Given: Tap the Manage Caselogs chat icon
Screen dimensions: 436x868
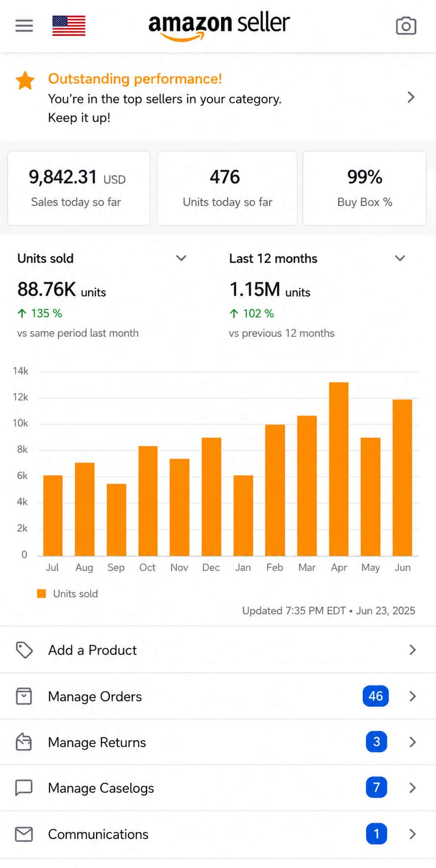Looking at the screenshot, I should coord(24,788).
